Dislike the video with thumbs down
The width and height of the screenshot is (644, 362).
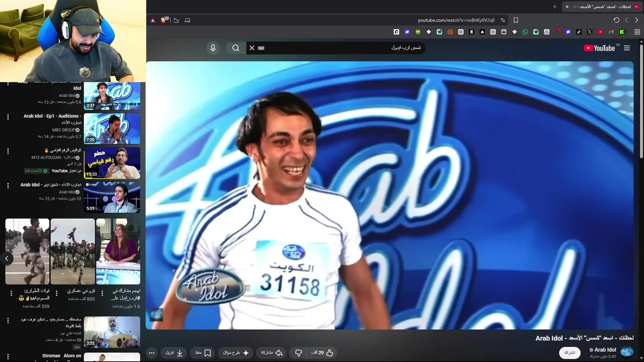pyautogui.click(x=298, y=353)
